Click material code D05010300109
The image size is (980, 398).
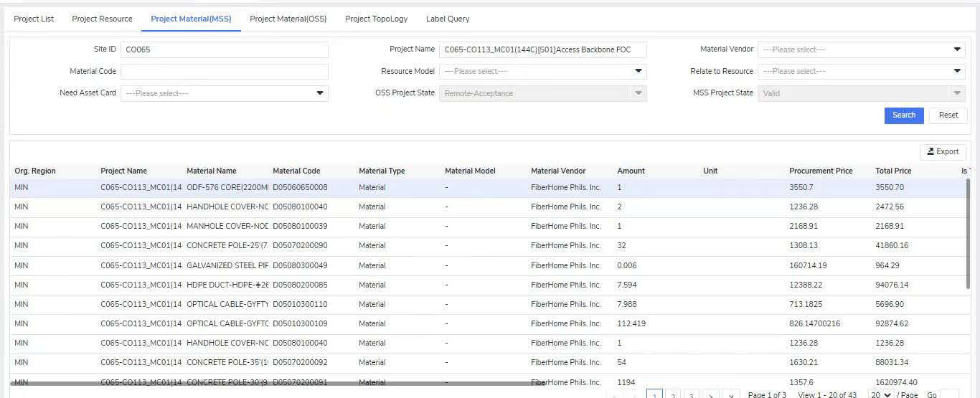(300, 324)
